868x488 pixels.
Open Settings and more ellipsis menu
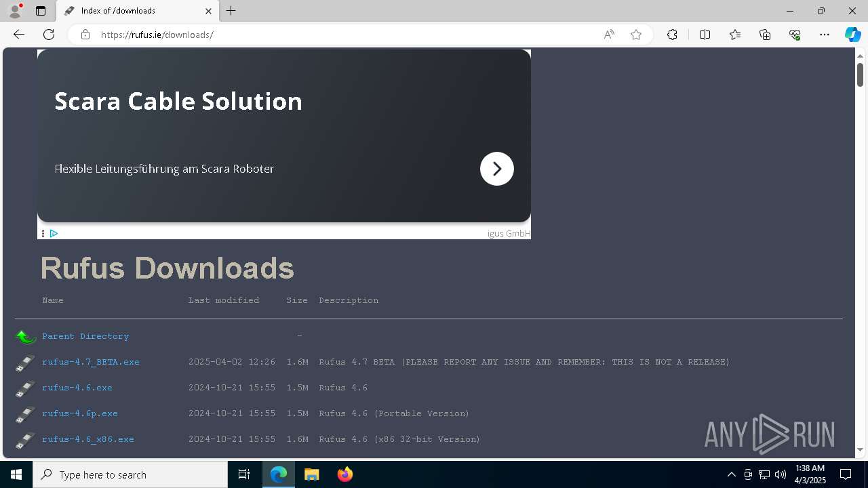pyautogui.click(x=825, y=35)
